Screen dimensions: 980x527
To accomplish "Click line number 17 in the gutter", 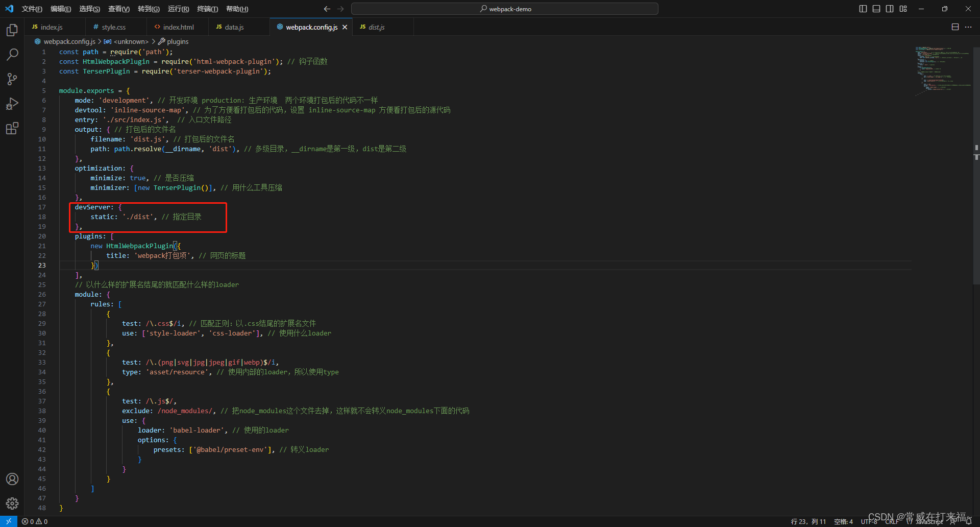I will pyautogui.click(x=42, y=207).
